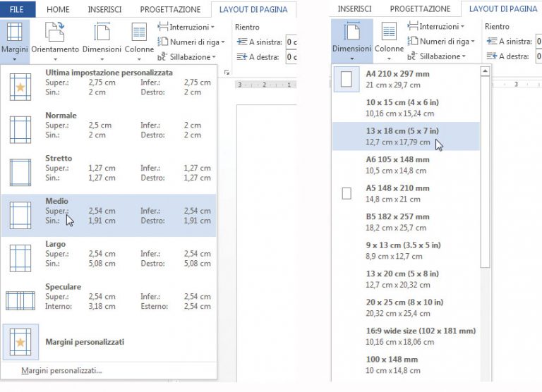Select 20 x 25 cm (8 x 10 in) size
This screenshot has width=542, height=392.
tap(406, 307)
